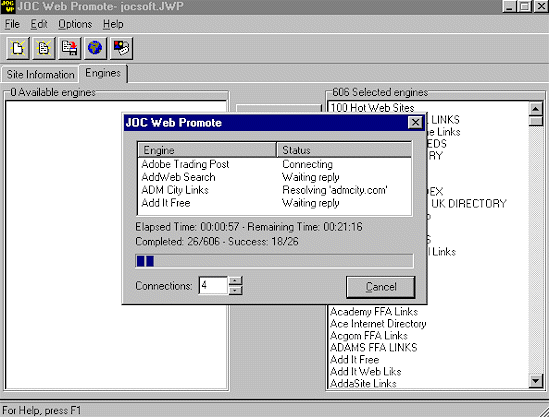Click the Status column header
The image size is (550, 418).
(344, 150)
